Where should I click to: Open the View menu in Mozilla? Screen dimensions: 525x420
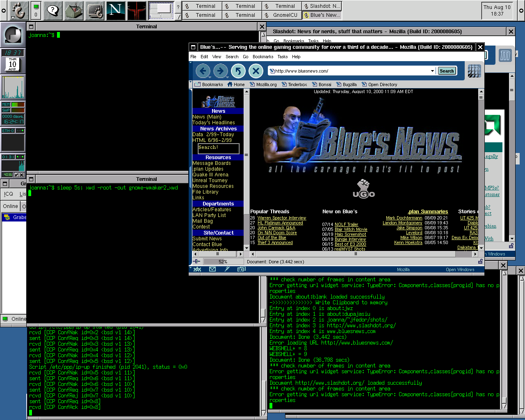pyautogui.click(x=217, y=57)
